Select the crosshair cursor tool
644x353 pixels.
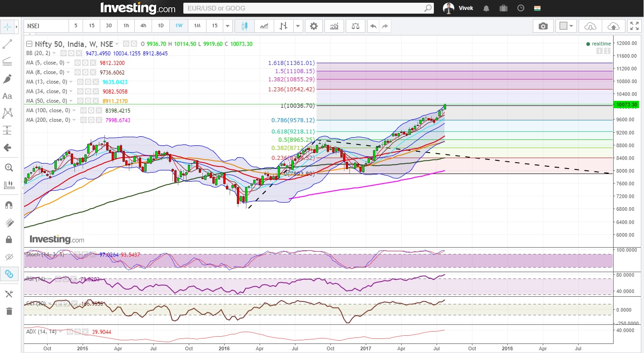[x=7, y=27]
